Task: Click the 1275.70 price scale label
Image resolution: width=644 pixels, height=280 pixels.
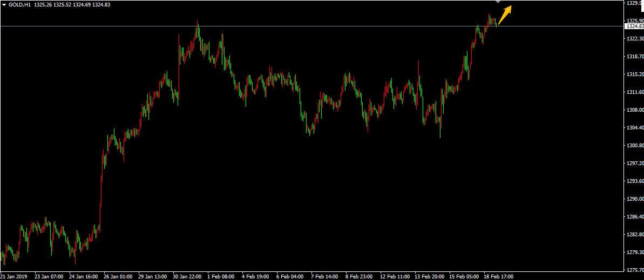Action: coord(635,270)
